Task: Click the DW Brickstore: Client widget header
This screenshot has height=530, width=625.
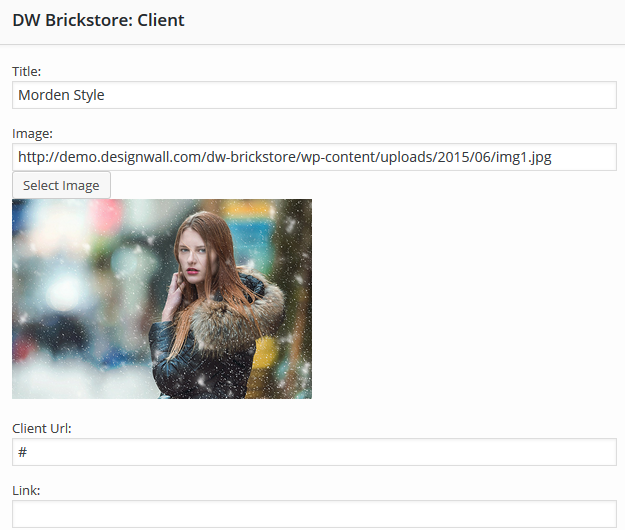Action: tap(312, 22)
